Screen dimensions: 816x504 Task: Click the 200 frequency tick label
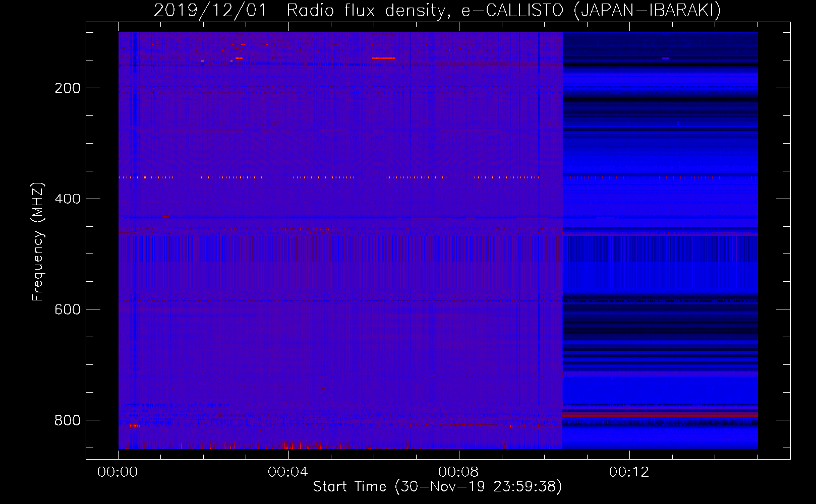click(68, 88)
